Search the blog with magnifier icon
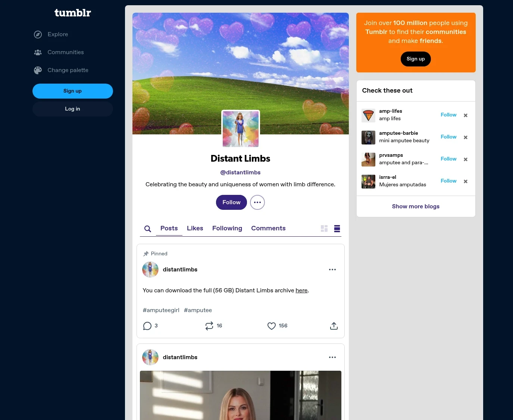513x420 pixels. tap(148, 229)
